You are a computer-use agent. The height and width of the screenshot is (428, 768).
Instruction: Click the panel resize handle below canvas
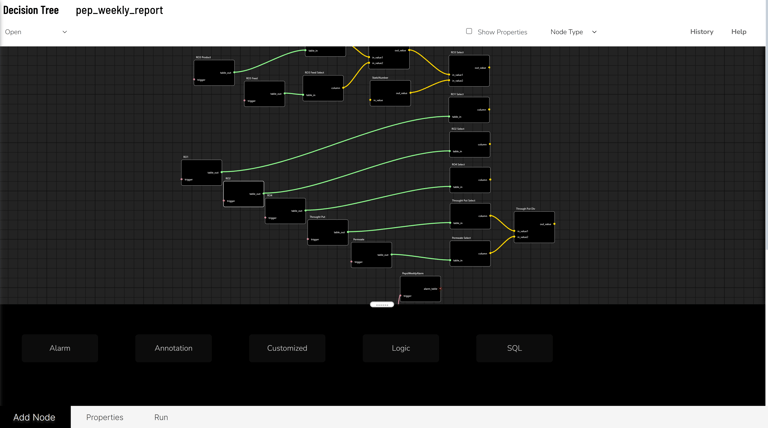pyautogui.click(x=382, y=305)
